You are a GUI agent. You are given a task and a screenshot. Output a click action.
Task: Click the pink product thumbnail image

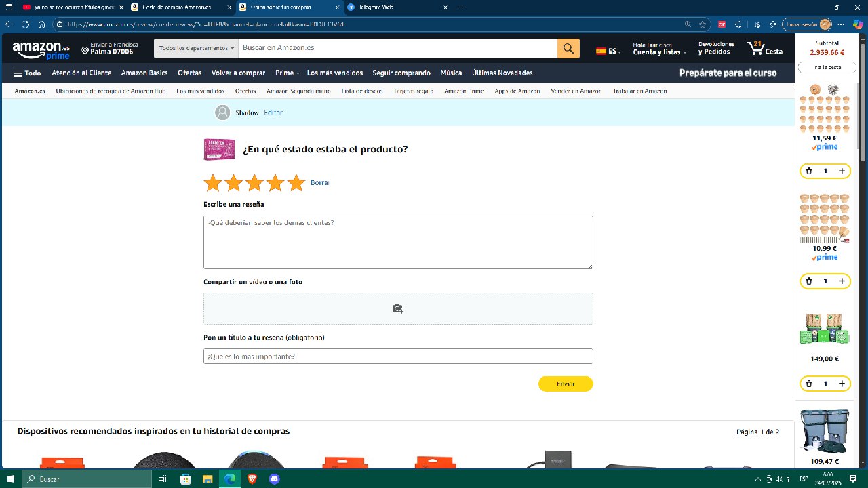pos(219,149)
